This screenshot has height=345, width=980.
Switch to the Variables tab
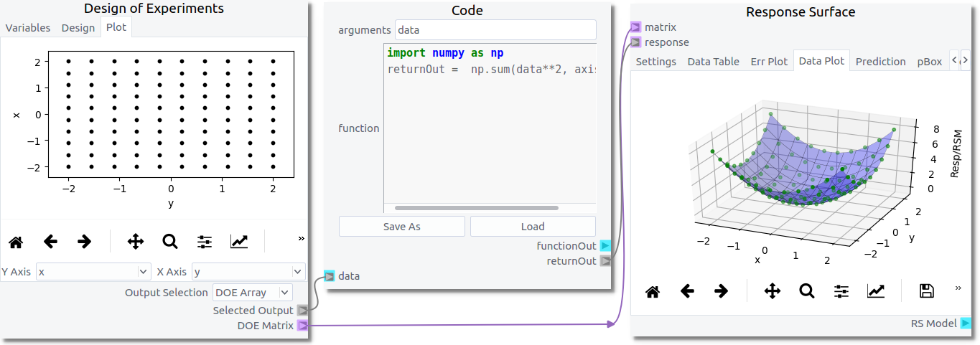coord(28,28)
